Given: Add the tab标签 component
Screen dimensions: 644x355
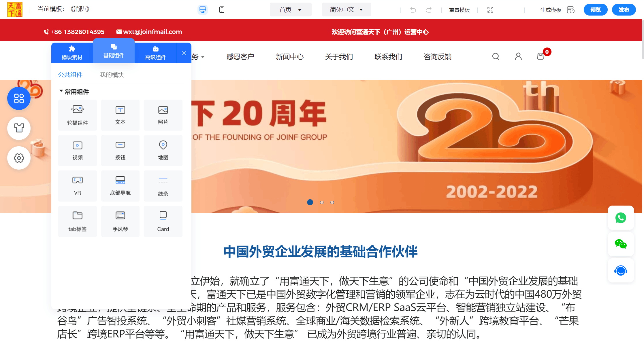Looking at the screenshot, I should point(78,221).
